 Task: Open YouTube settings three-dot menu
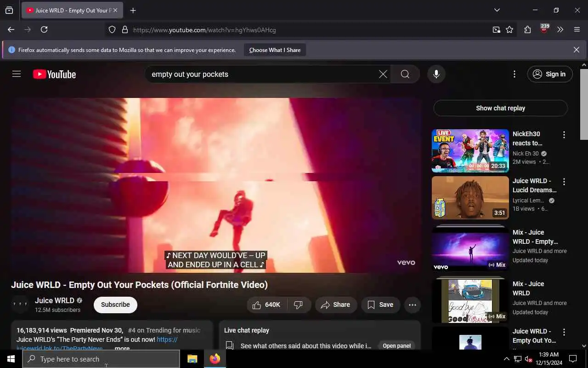click(x=514, y=74)
